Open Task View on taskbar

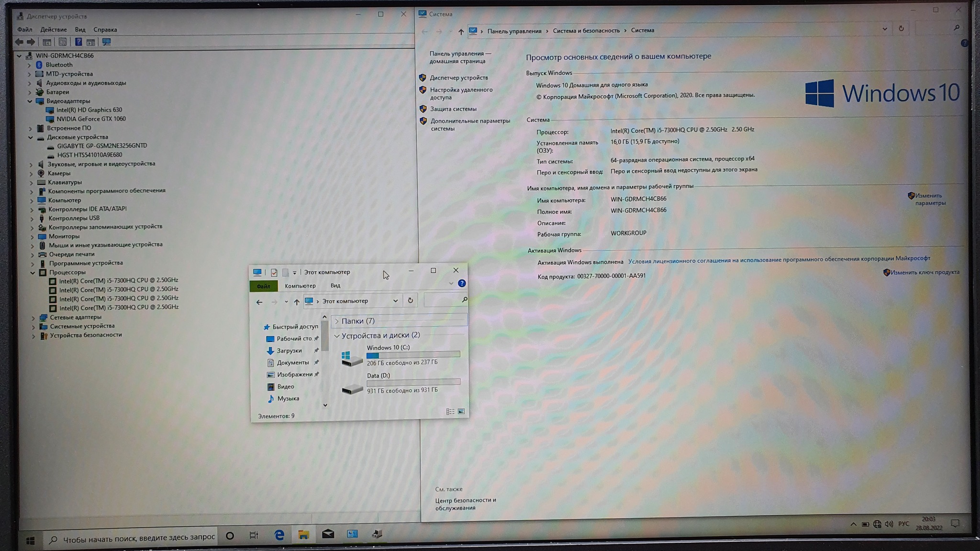tap(254, 536)
